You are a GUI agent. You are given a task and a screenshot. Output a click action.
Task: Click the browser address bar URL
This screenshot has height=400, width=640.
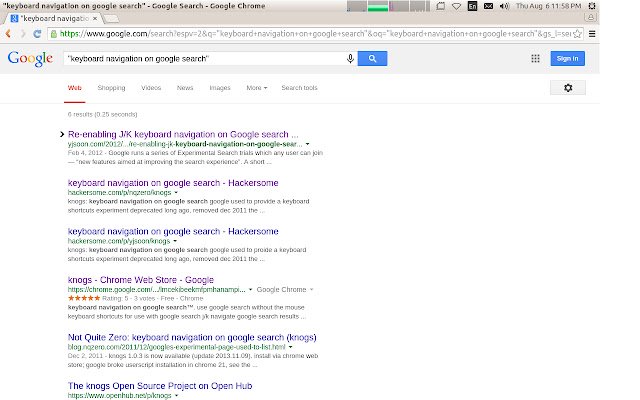tap(315, 34)
